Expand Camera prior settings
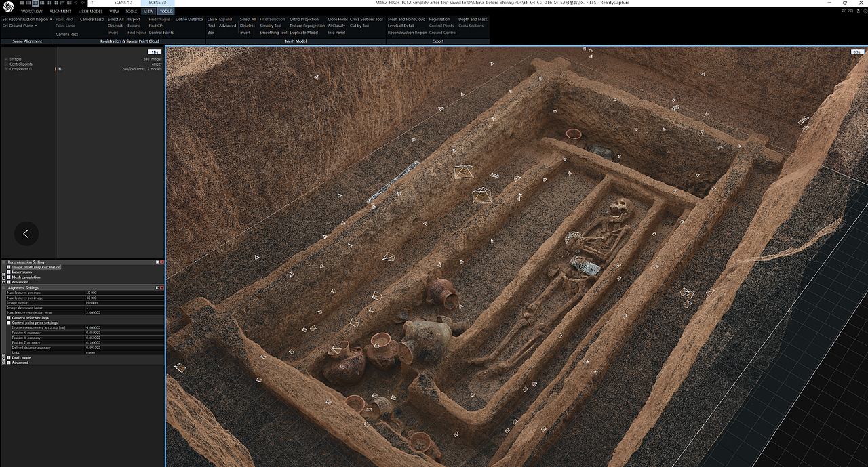 click(x=9, y=318)
